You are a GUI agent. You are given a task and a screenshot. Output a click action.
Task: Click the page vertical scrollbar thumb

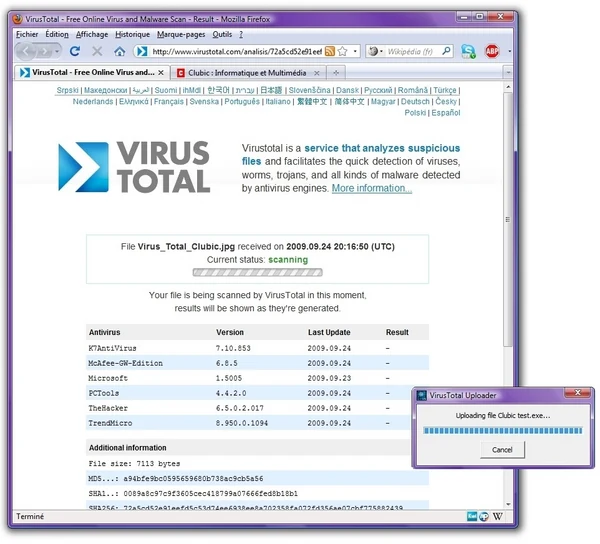tap(508, 219)
